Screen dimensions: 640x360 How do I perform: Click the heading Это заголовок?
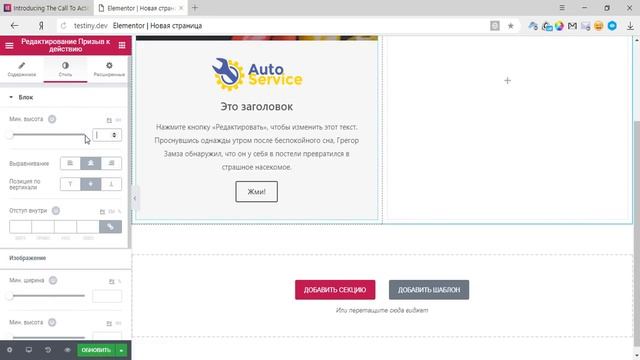pos(256,107)
